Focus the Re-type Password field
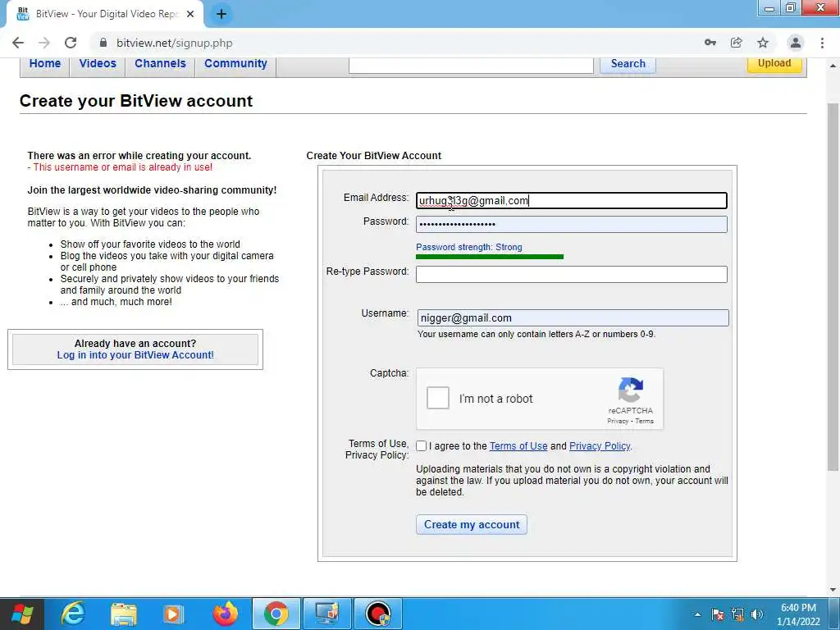 point(572,274)
